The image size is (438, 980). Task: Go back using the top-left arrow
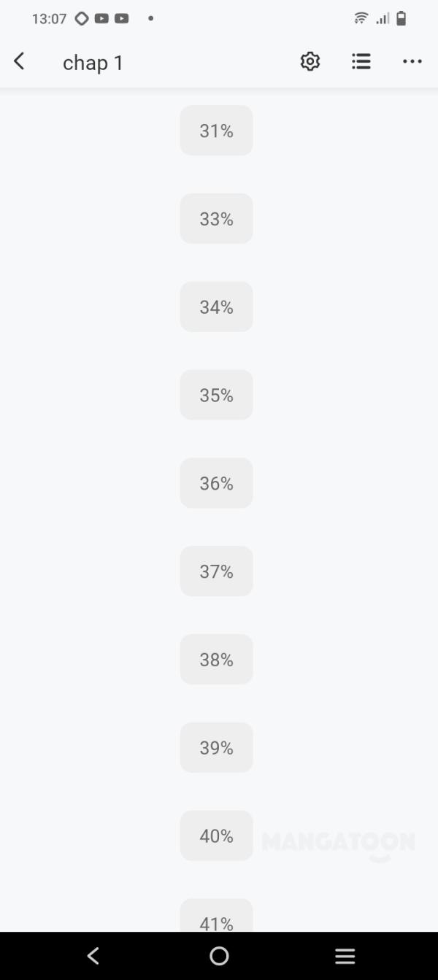(20, 62)
